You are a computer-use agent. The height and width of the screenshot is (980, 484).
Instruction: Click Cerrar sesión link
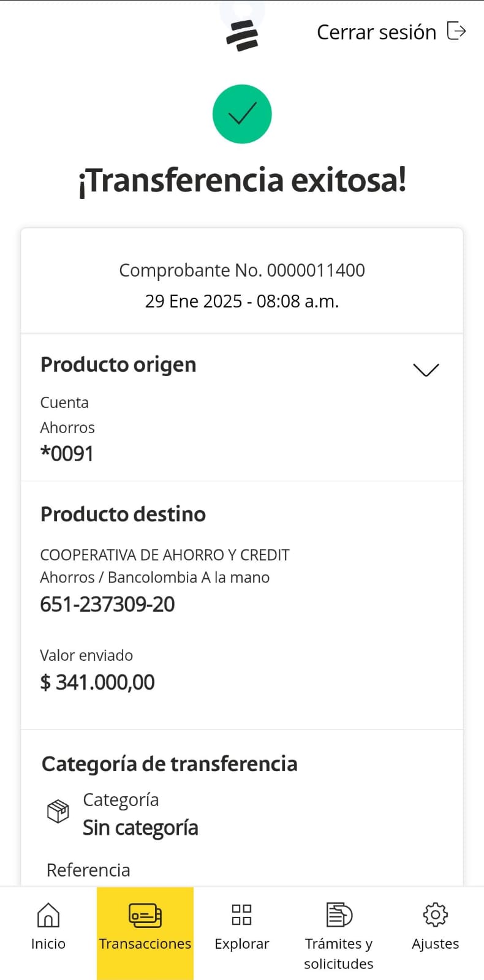point(376,32)
